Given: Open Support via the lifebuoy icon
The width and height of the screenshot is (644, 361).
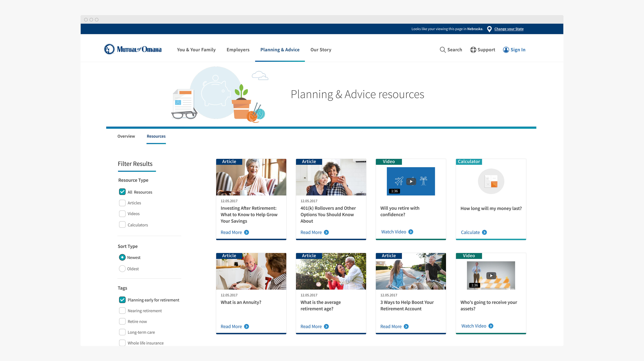Looking at the screenshot, I should 473,50.
